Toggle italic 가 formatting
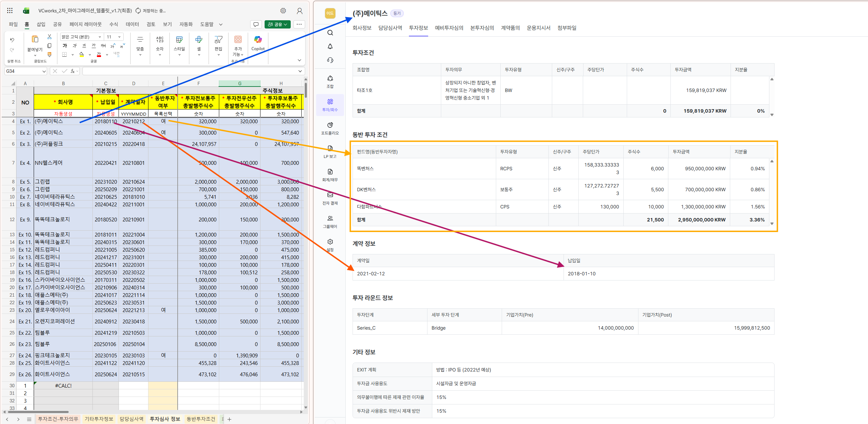Viewport: 868px width, 424px height. (75, 46)
